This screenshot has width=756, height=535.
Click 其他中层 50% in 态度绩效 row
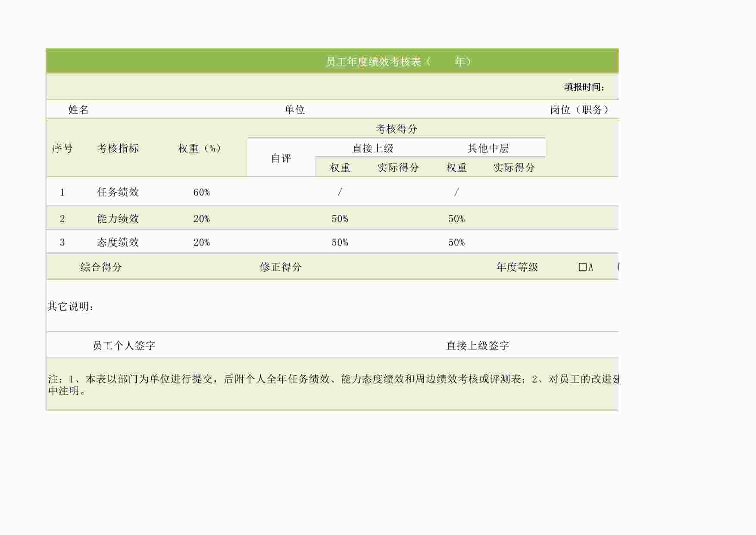click(456, 243)
